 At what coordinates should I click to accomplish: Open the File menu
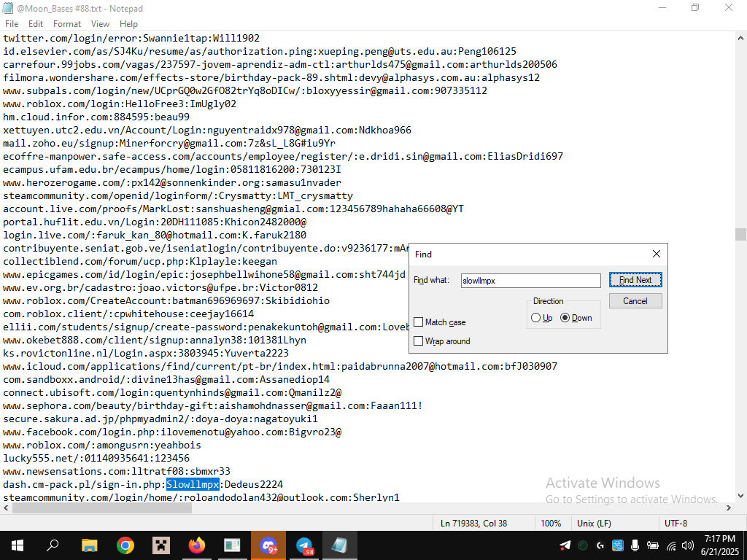[12, 24]
